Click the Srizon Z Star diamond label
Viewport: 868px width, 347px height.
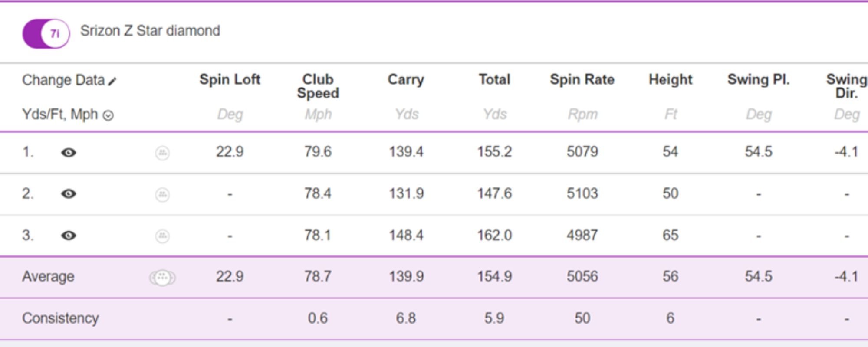(150, 31)
